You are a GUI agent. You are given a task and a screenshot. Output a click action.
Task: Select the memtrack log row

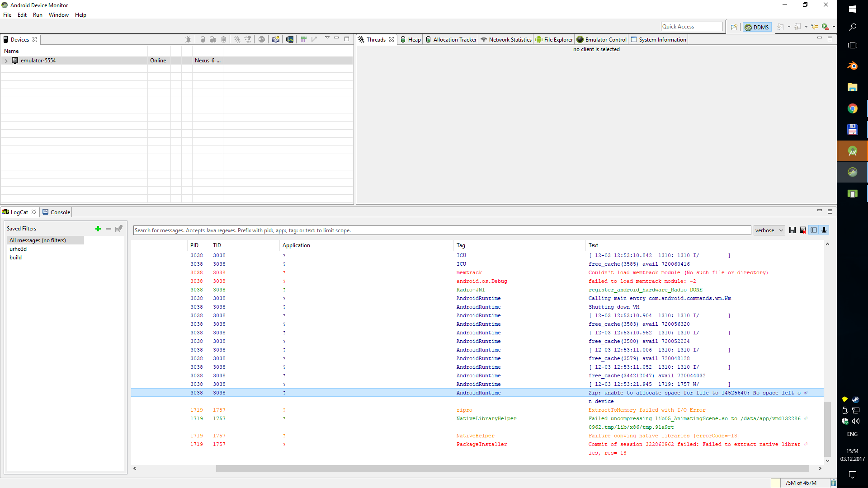477,273
